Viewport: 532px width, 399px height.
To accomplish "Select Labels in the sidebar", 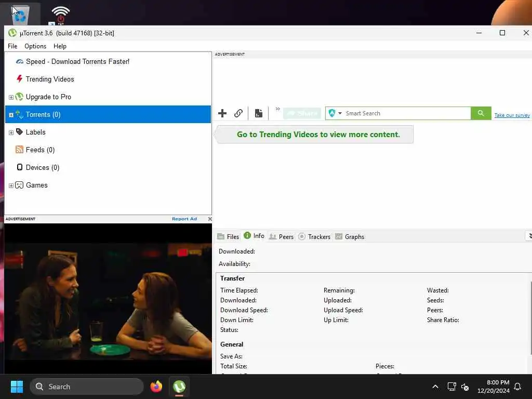I will pyautogui.click(x=36, y=132).
